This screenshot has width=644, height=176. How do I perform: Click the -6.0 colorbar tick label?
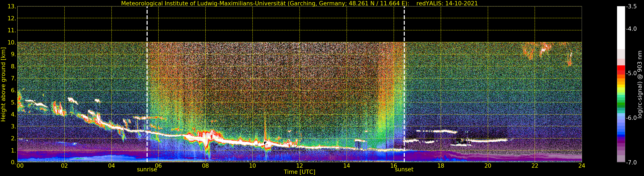631,118
